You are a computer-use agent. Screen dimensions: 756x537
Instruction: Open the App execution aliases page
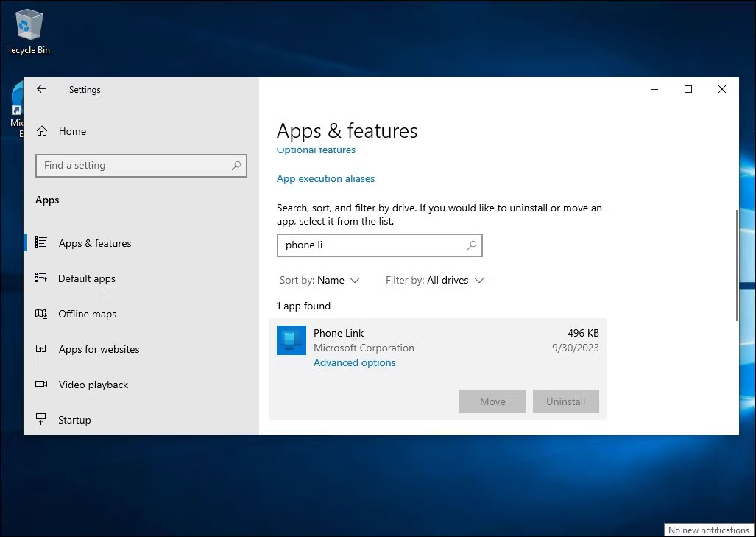pyautogui.click(x=325, y=178)
